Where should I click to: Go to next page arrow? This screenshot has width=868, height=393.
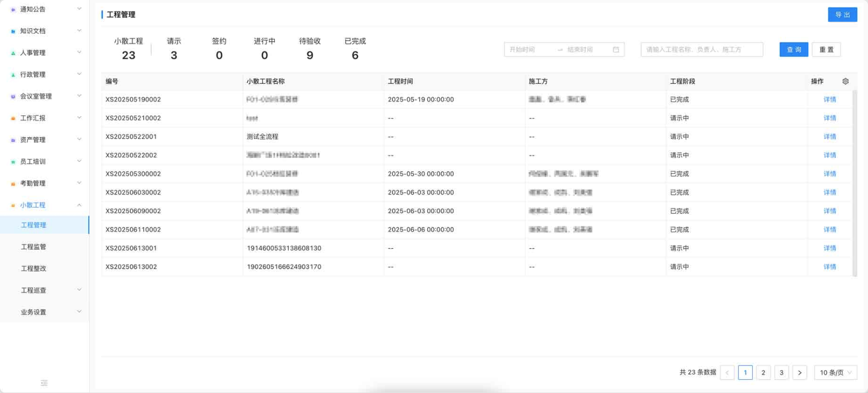(799, 373)
